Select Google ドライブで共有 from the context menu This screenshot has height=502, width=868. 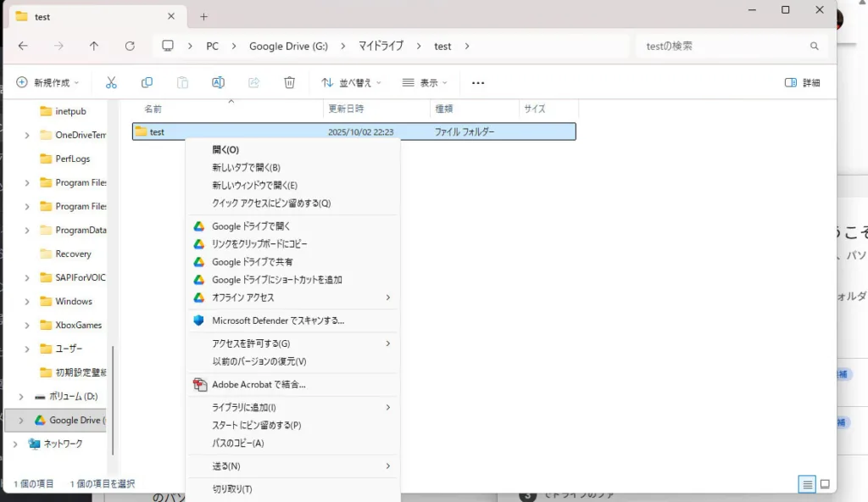coord(252,262)
